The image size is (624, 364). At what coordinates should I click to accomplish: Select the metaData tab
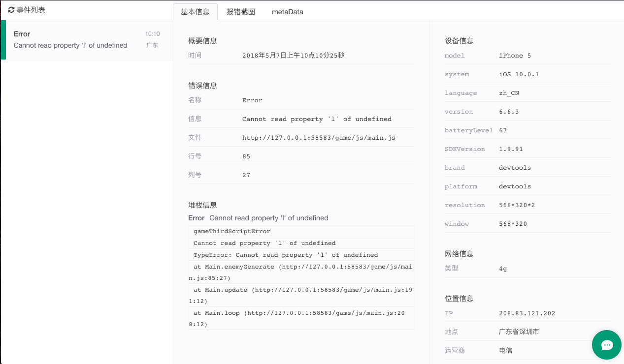[x=287, y=12]
